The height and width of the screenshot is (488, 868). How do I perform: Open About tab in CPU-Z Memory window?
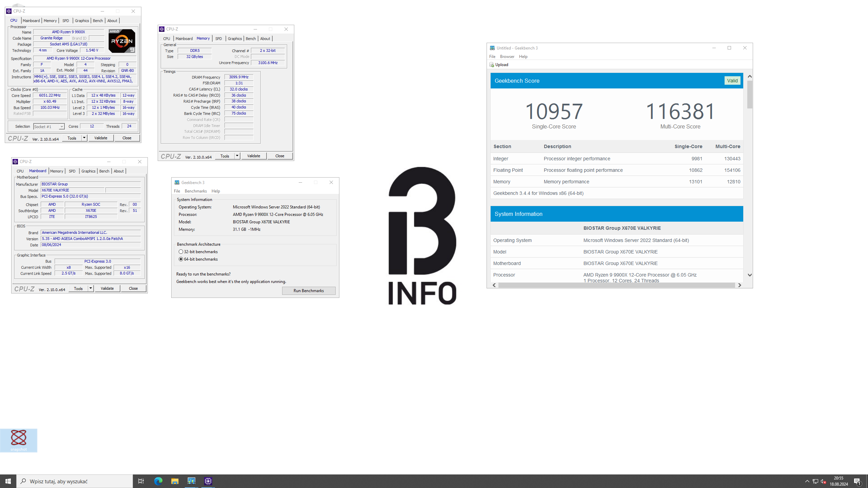(265, 39)
